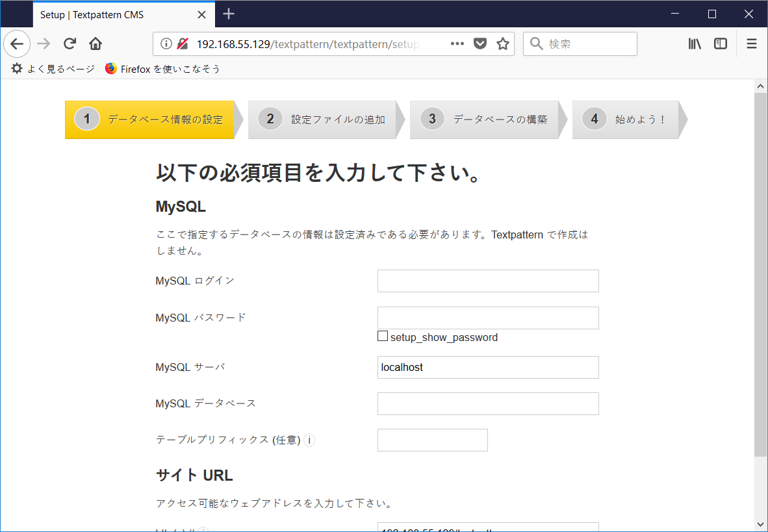The height and width of the screenshot is (532, 768).
Task: Enable the setup_show_password checkbox
Action: [383, 336]
